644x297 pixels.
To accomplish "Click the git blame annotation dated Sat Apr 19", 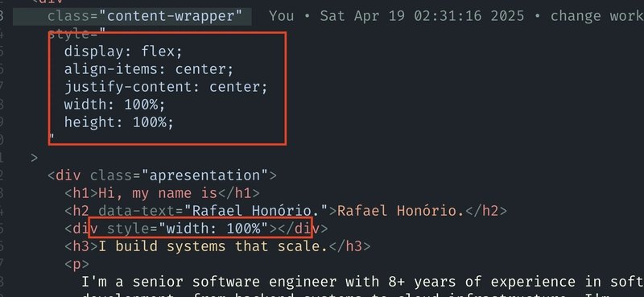I will pyautogui.click(x=456, y=16).
